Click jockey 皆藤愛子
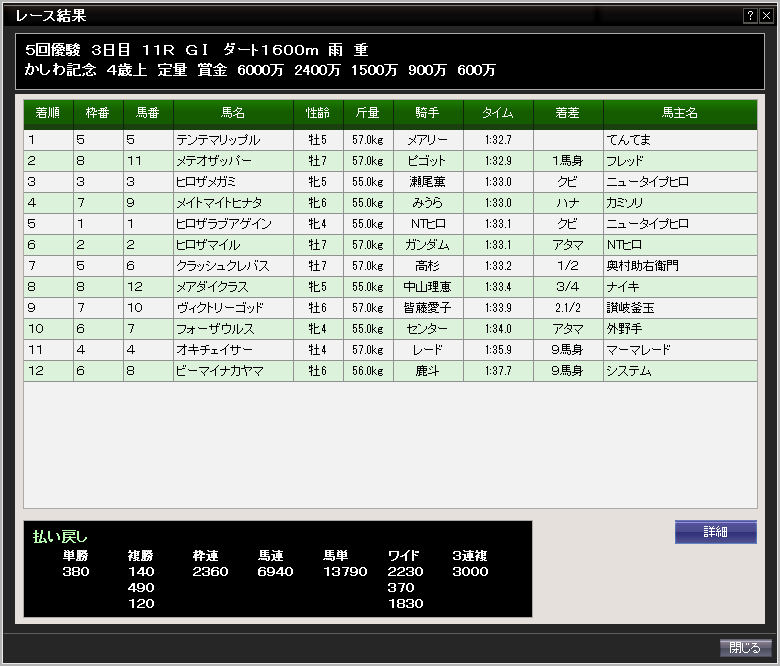Image resolution: width=780 pixels, height=666 pixels. click(427, 308)
